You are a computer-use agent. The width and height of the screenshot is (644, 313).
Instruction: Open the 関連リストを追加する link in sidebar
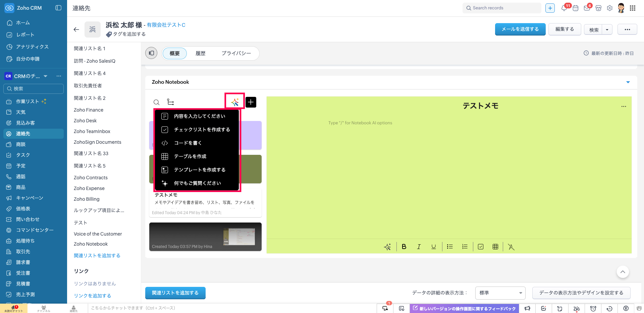[97, 256]
